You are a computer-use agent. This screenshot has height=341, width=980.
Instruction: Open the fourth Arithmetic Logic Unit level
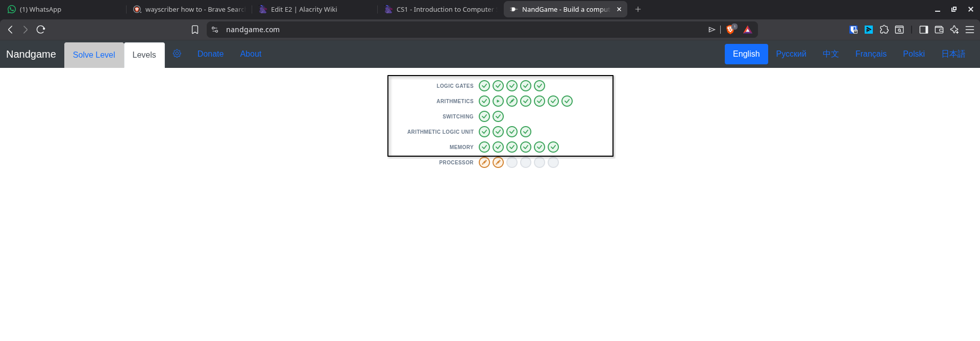pos(526,132)
